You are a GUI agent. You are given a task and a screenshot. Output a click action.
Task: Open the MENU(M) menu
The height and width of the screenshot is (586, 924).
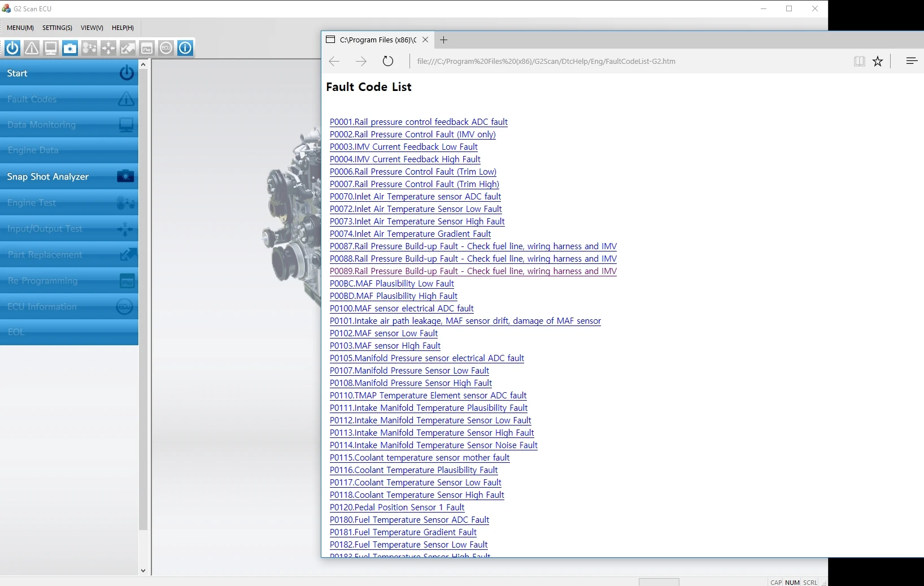tap(20, 28)
